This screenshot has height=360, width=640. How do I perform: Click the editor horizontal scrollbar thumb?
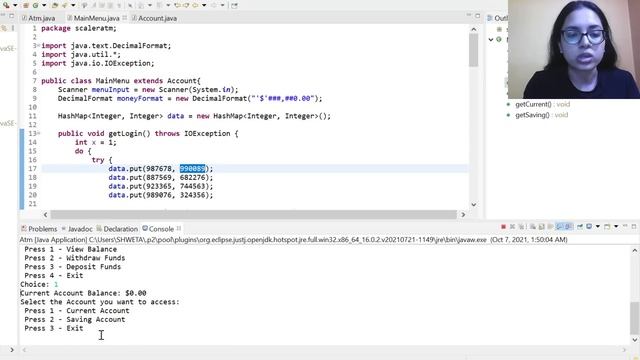pos(253,214)
